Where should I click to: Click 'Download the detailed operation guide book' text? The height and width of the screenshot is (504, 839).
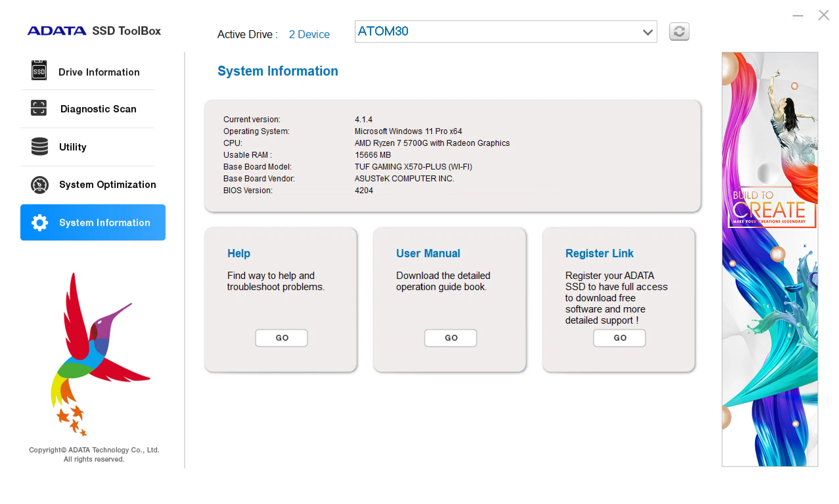click(x=443, y=281)
